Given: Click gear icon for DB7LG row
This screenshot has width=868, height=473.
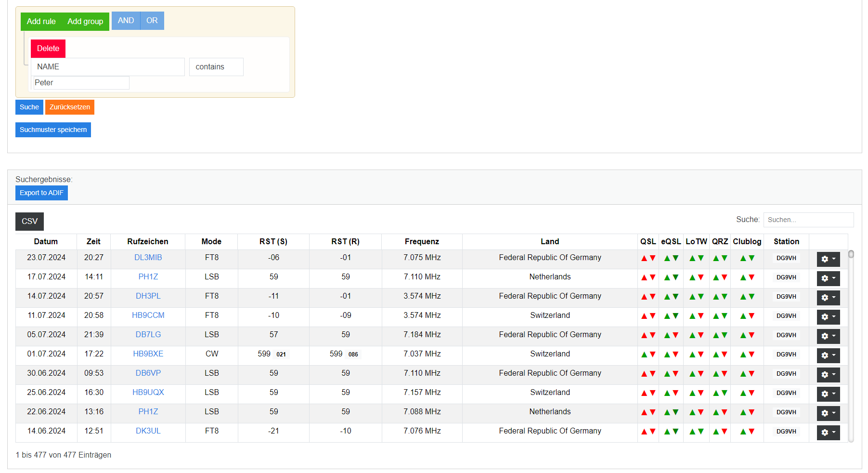Looking at the screenshot, I should 828,336.
